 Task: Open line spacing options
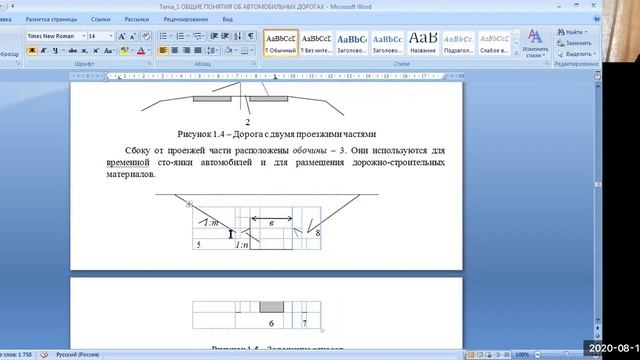212,51
